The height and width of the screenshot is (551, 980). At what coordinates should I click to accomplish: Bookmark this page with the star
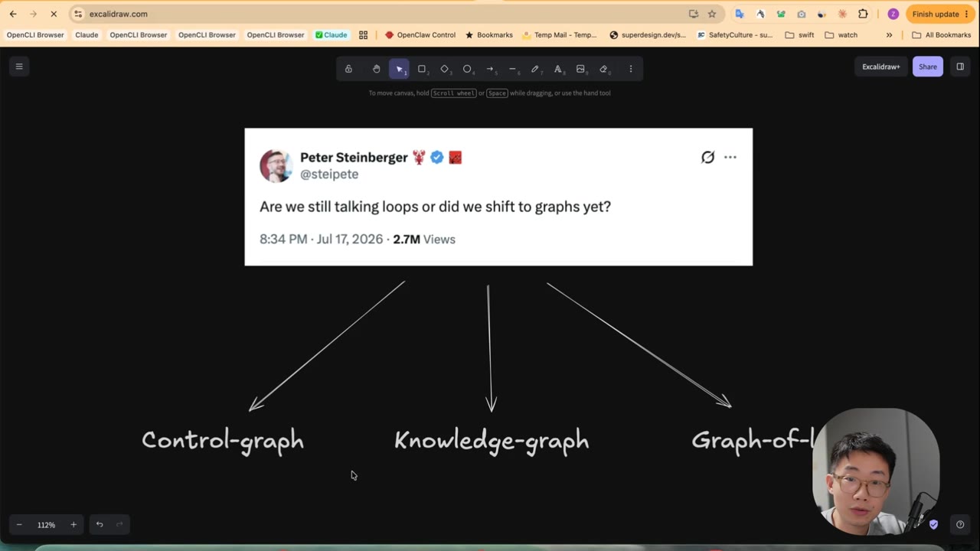(712, 14)
